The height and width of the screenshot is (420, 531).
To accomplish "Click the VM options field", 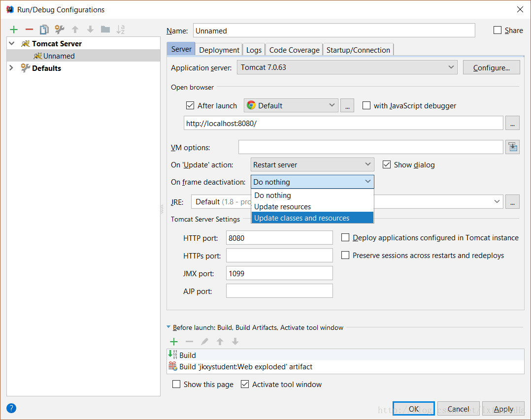I will [371, 147].
